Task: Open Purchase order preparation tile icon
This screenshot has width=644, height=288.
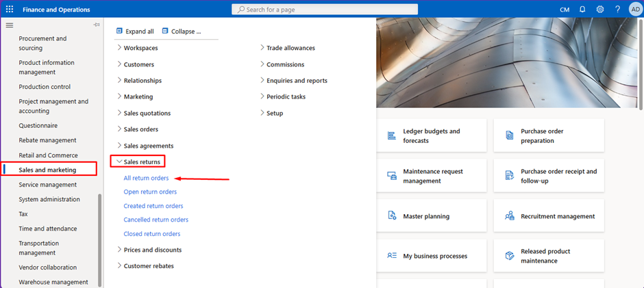Action: point(509,136)
